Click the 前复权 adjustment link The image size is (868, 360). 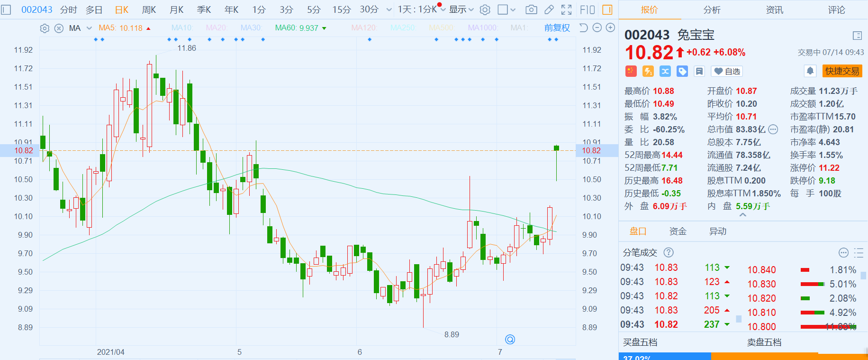pyautogui.click(x=557, y=28)
